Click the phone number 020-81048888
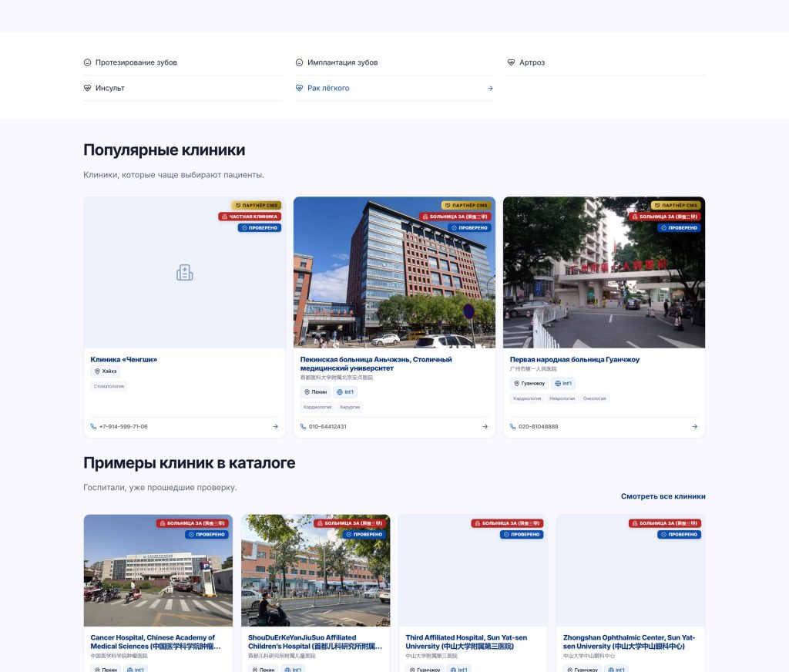 point(539,426)
